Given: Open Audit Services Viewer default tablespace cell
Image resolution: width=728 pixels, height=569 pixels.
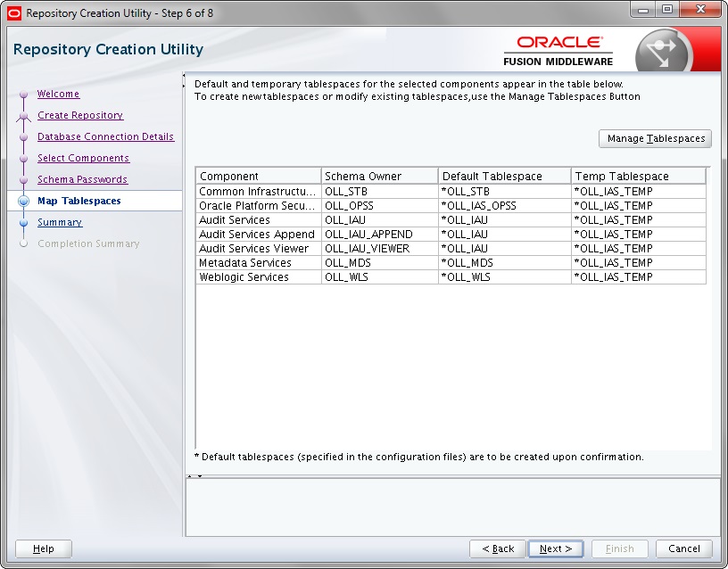Looking at the screenshot, I should click(x=505, y=249).
